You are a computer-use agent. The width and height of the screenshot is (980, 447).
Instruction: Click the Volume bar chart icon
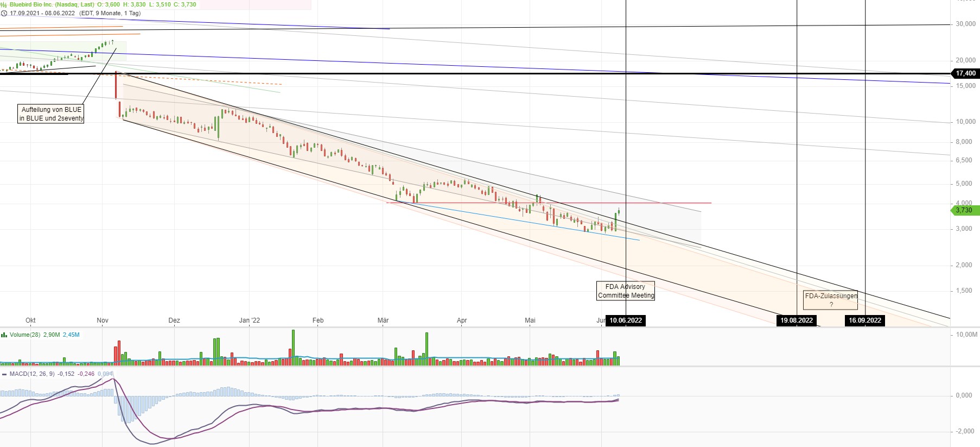tap(4, 335)
